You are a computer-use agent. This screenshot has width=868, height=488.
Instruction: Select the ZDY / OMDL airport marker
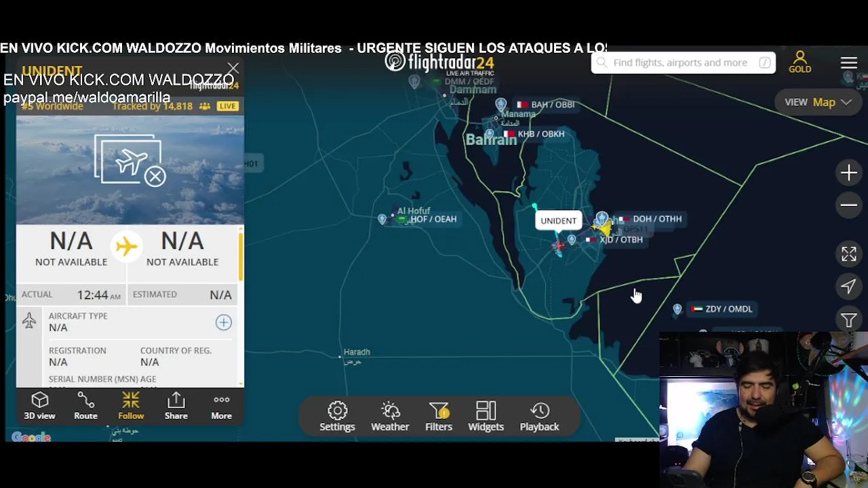[677, 309]
